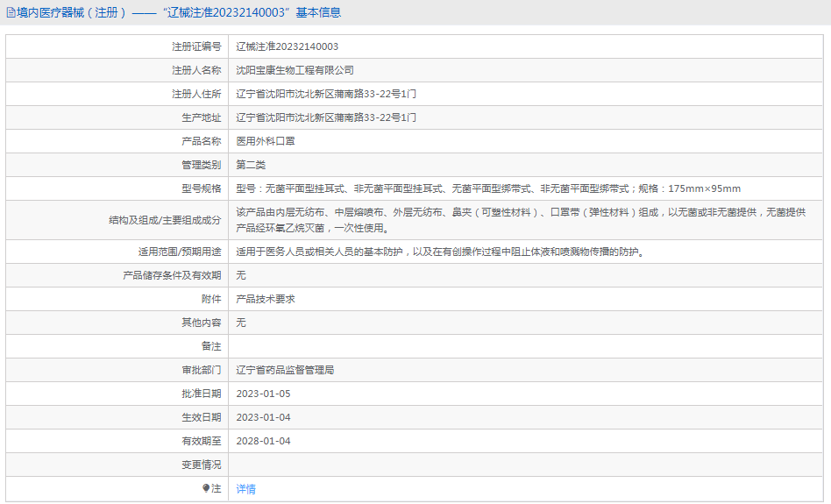Click the 生产地址 label
The height and width of the screenshot is (504, 831).
pos(201,117)
